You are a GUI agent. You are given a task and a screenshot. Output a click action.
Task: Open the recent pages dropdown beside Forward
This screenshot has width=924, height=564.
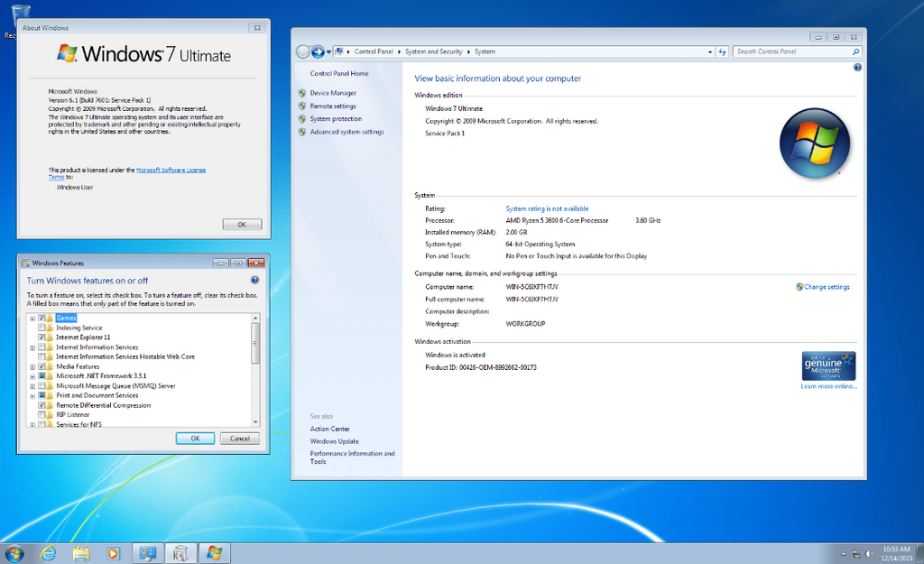328,51
